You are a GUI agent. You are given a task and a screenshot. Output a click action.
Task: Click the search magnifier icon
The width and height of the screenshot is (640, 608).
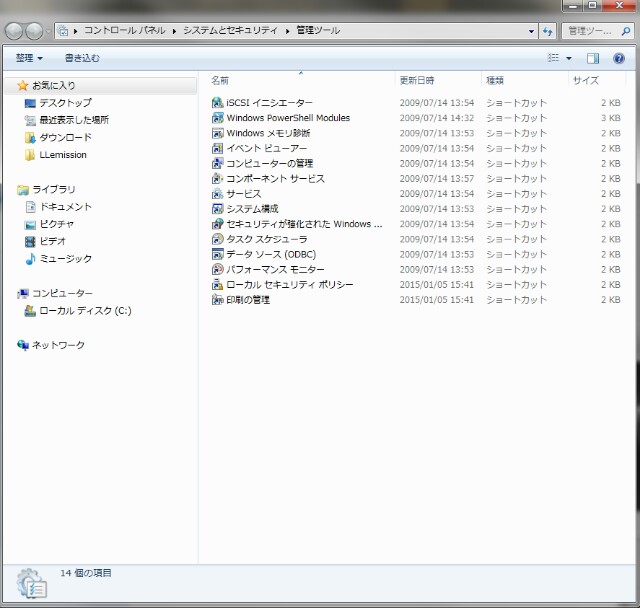(626, 31)
